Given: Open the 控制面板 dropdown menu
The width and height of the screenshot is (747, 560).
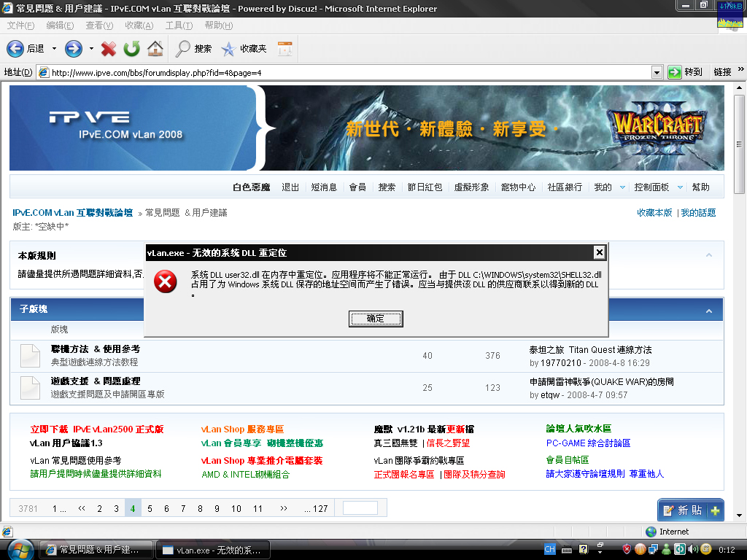Looking at the screenshot, I should 680,187.
